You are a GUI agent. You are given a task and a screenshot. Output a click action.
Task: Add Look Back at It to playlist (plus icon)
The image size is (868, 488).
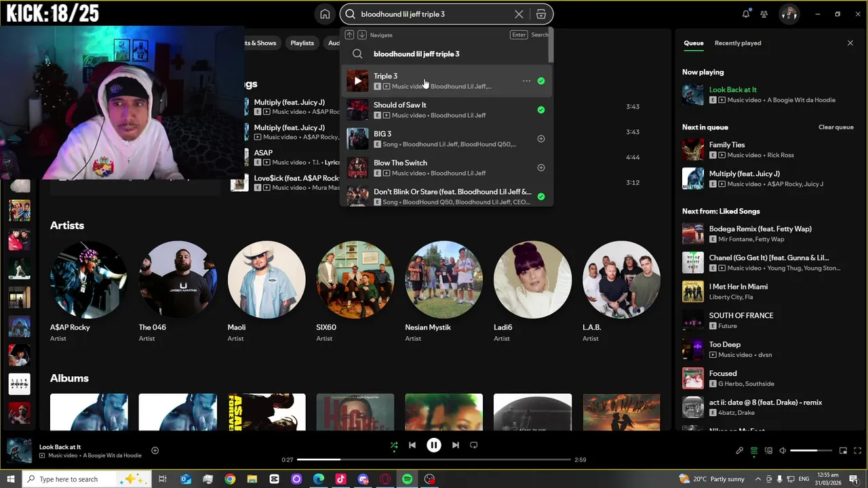click(x=155, y=451)
